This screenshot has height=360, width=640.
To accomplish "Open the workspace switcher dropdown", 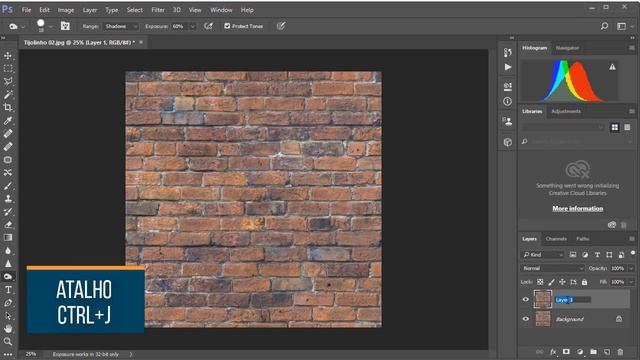I will pyautogui.click(x=624, y=26).
